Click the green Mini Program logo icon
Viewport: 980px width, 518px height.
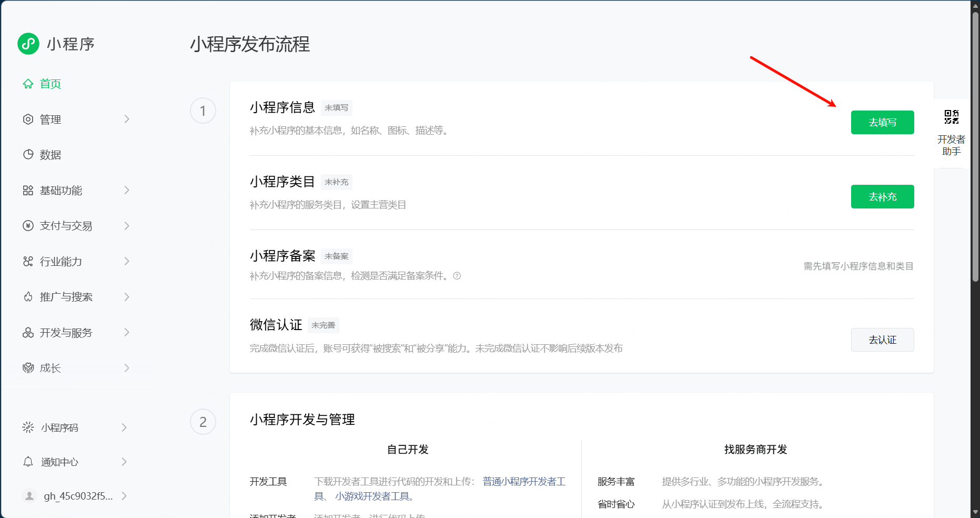coord(28,44)
